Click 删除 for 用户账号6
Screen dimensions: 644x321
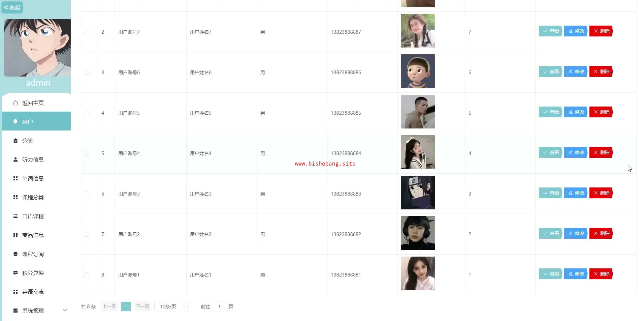pos(601,71)
